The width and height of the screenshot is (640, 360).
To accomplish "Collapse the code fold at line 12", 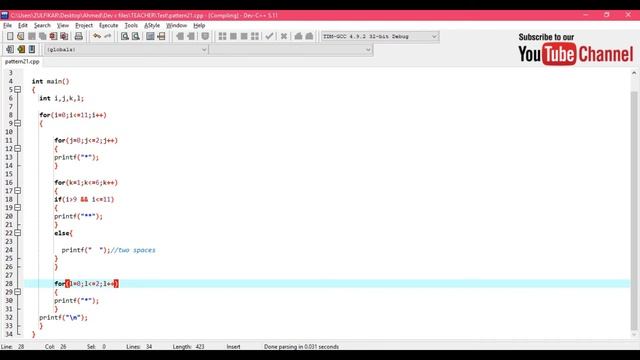I will [x=18, y=149].
